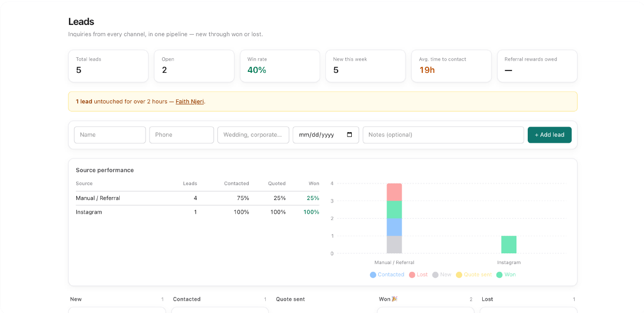Viewport: 644px width, 313px height.
Task: Toggle the Quote sent yellow legend swatch
Action: pos(459,275)
